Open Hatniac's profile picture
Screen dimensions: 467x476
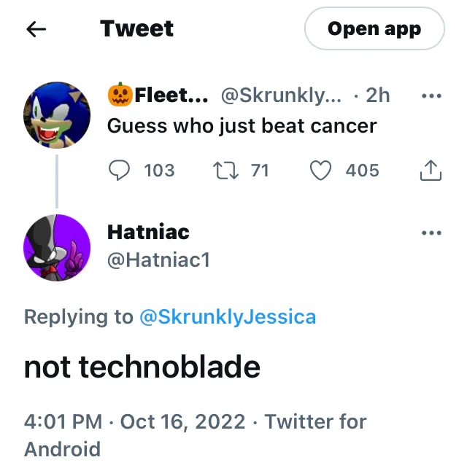tap(57, 247)
